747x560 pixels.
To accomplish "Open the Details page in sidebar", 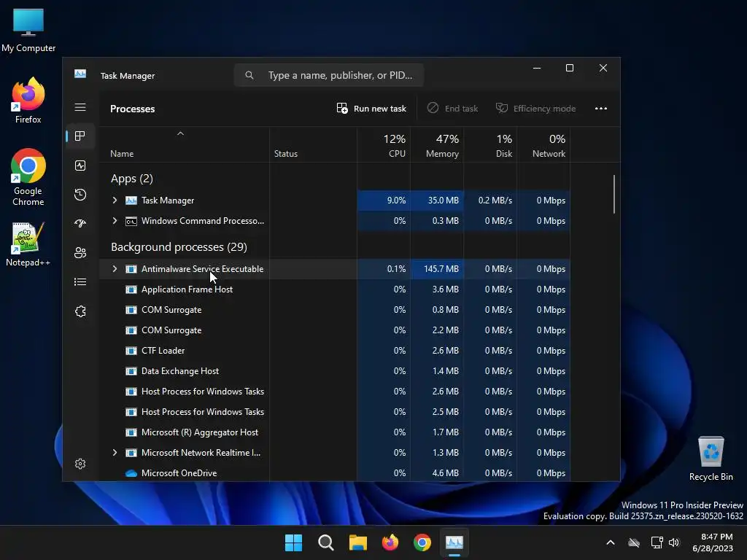I will click(80, 282).
